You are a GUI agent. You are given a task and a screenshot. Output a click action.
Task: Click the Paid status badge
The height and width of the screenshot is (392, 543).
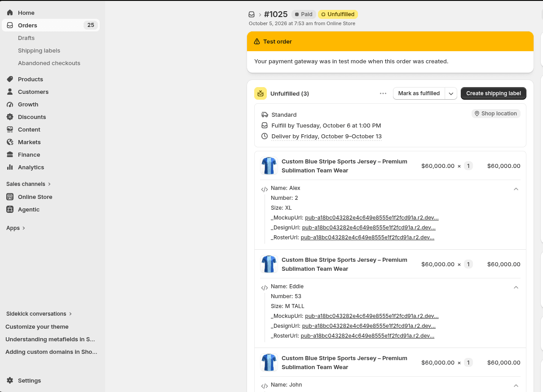click(304, 14)
